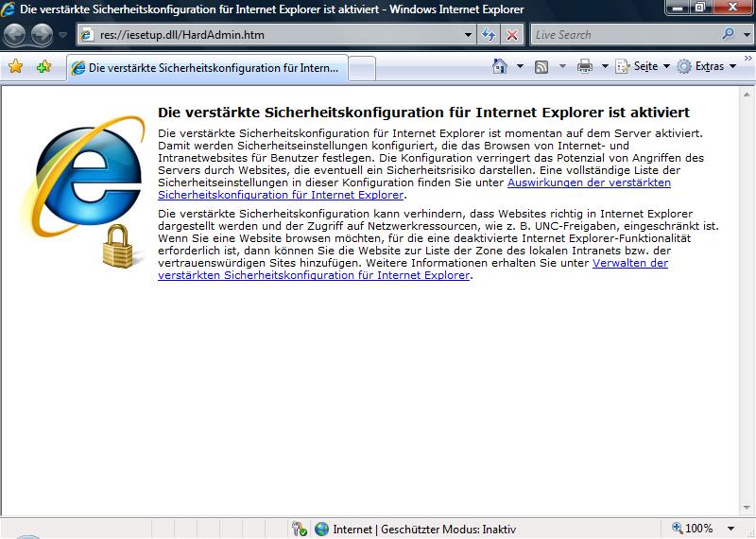Expand the Print options dropdown arrow
This screenshot has height=539, width=756.
[x=605, y=66]
